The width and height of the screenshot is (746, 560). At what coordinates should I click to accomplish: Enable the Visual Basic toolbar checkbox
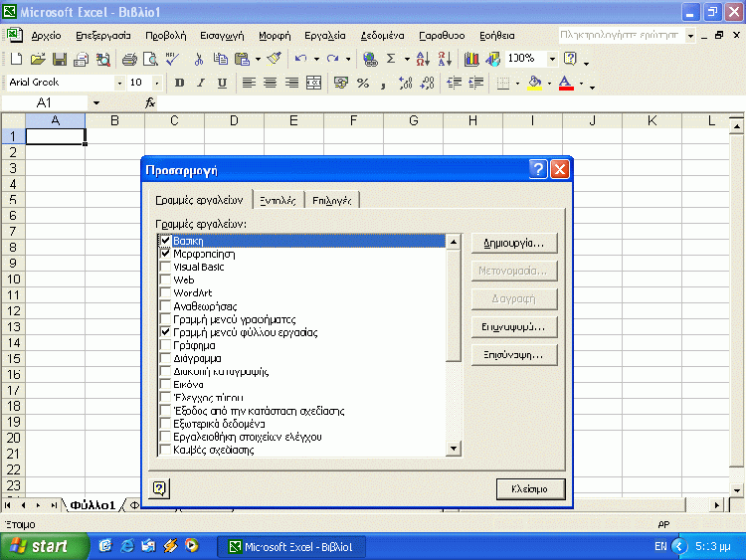click(x=165, y=267)
